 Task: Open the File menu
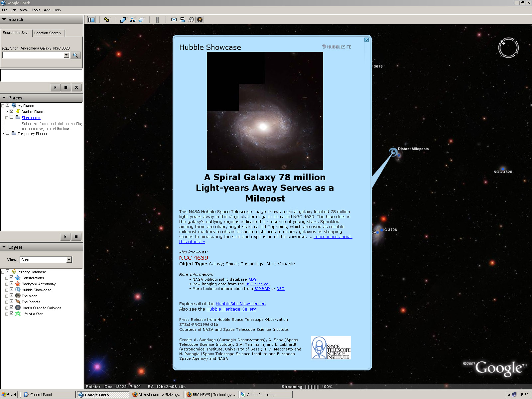point(5,10)
